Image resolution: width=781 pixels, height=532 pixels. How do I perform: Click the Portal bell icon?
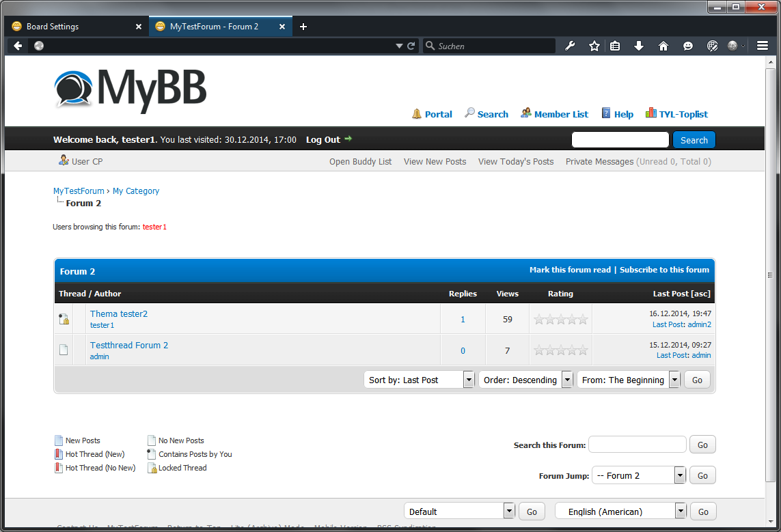(x=417, y=113)
